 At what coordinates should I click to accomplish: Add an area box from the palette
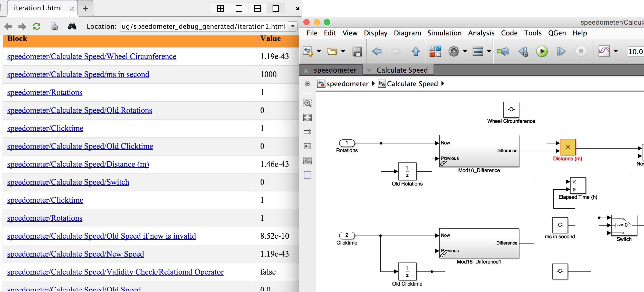coord(307,175)
